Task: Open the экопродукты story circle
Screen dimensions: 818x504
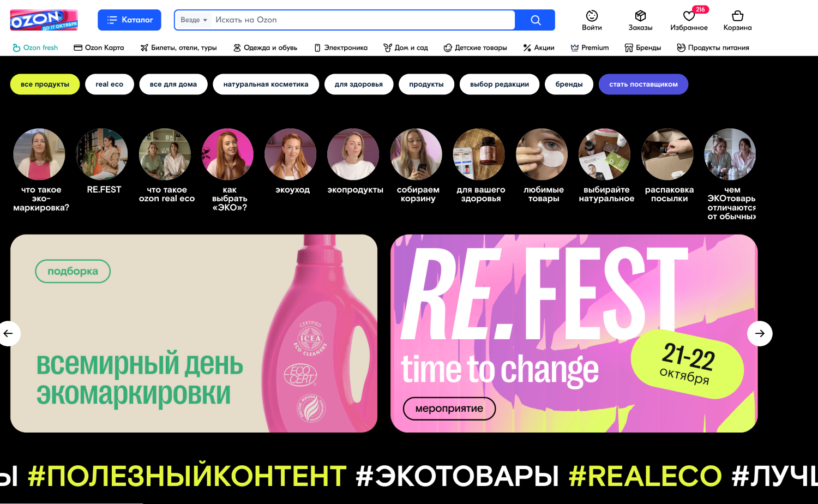Action: [x=353, y=154]
